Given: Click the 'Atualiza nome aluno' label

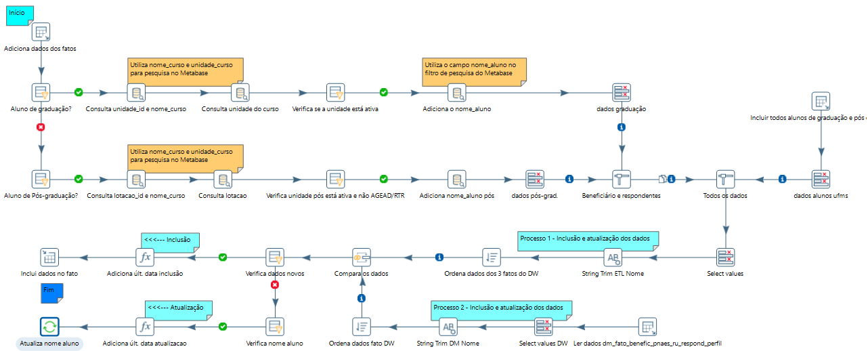Looking at the screenshot, I should tap(50, 344).
